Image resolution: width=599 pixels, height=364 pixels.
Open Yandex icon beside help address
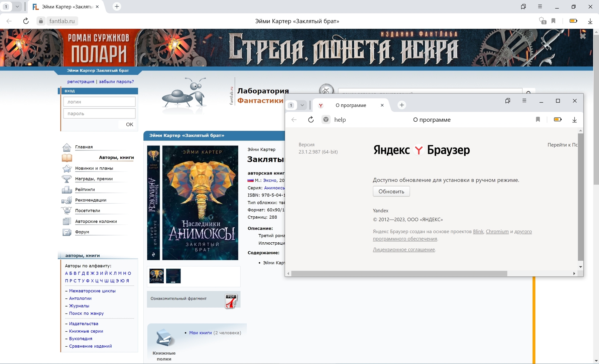coord(326,120)
